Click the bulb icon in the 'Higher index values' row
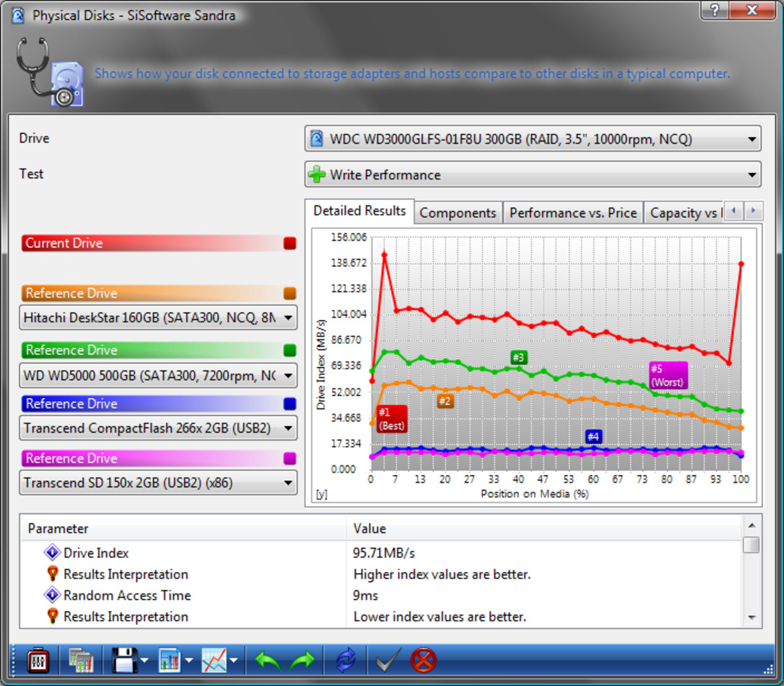784x686 pixels. click(52, 573)
